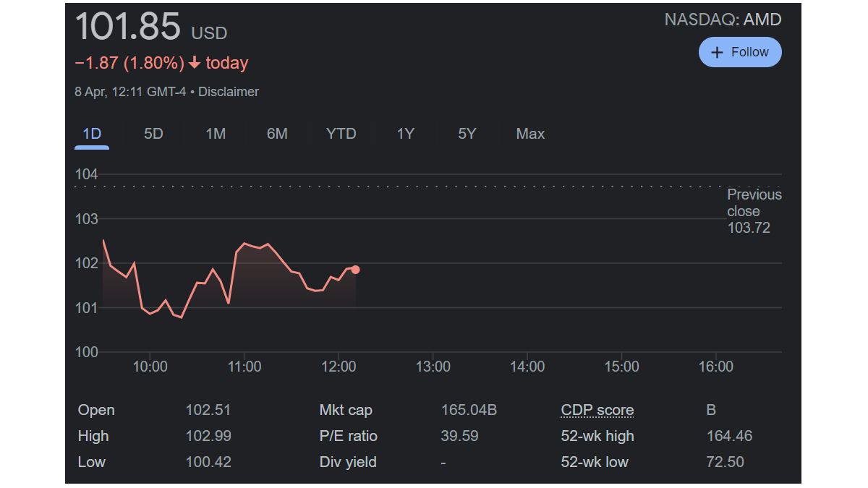Click the P/E ratio label
This screenshot has height=488, width=868.
[349, 436]
